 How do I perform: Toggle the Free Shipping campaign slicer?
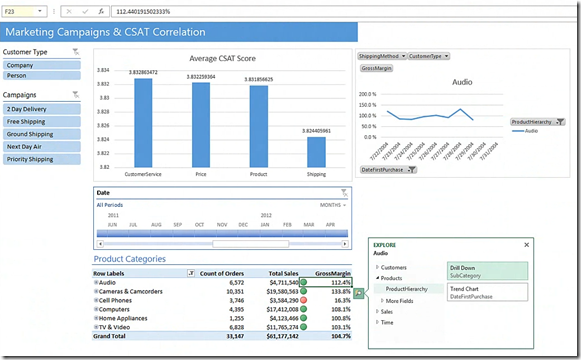click(42, 121)
